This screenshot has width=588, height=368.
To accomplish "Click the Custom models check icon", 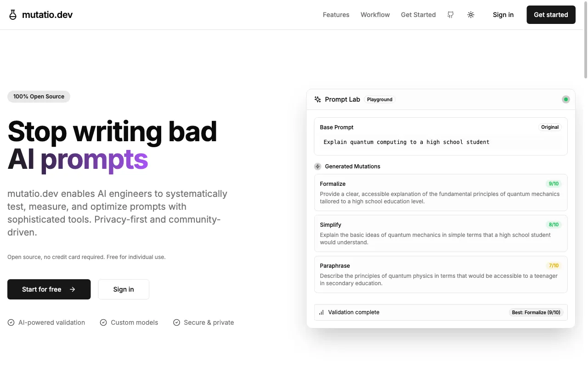I will 103,322.
